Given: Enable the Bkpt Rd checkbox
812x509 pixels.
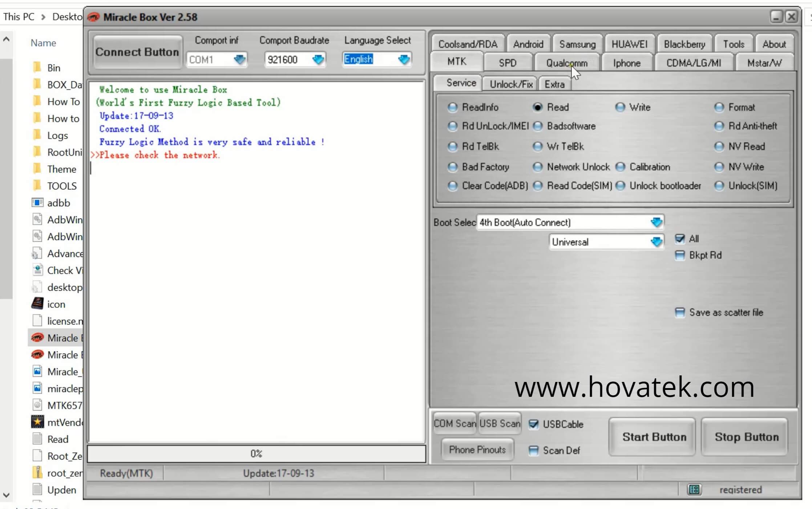Looking at the screenshot, I should (679, 255).
